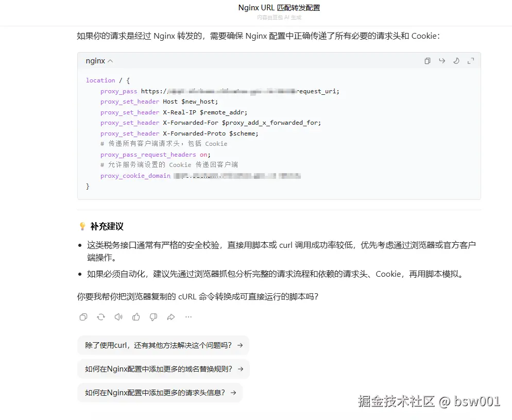
Task: Open the more options ellipsis menu
Action: click(189, 317)
